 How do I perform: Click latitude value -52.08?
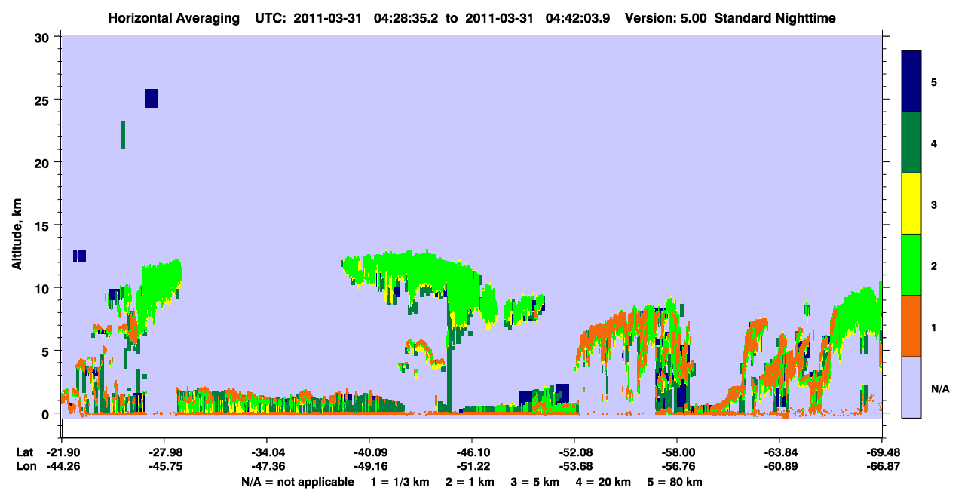(x=574, y=452)
